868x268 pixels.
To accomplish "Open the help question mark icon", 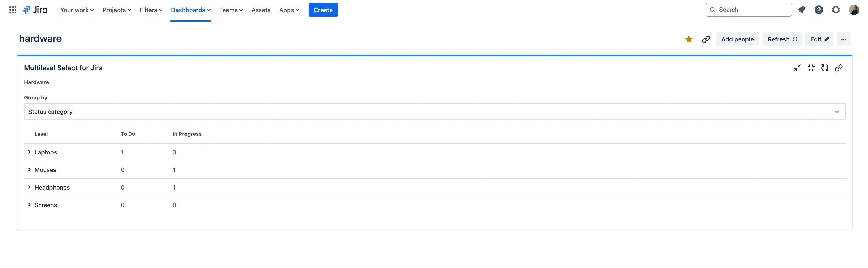I will coord(819,10).
